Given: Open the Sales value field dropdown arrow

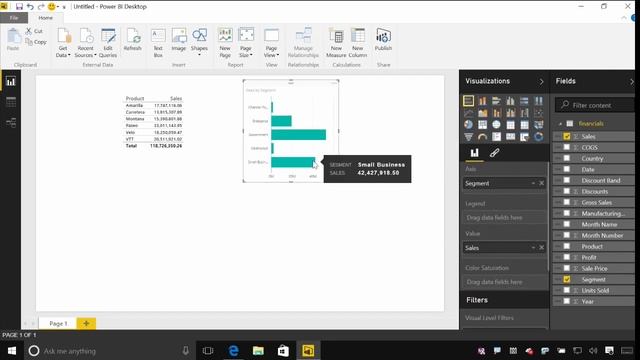Looking at the screenshot, I should pyautogui.click(x=533, y=248).
